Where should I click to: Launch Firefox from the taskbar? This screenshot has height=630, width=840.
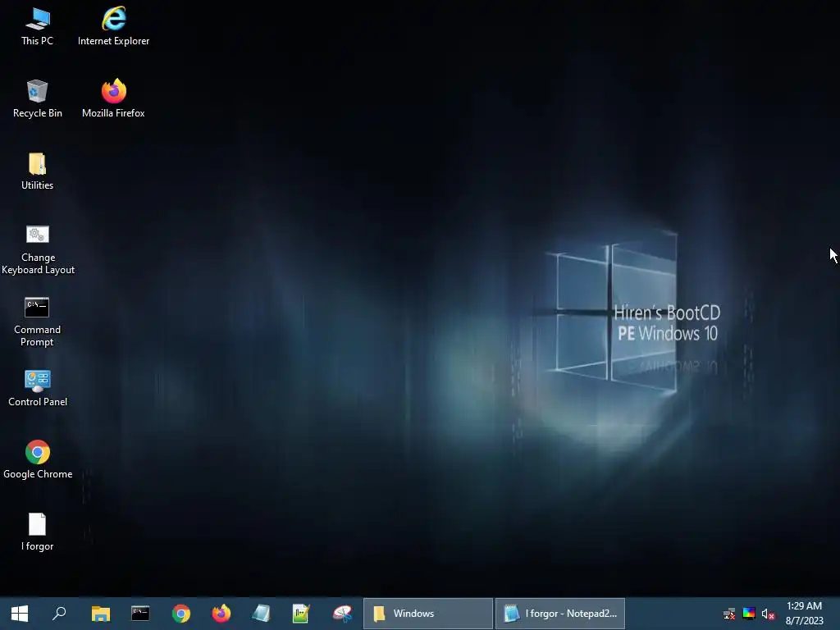221,614
